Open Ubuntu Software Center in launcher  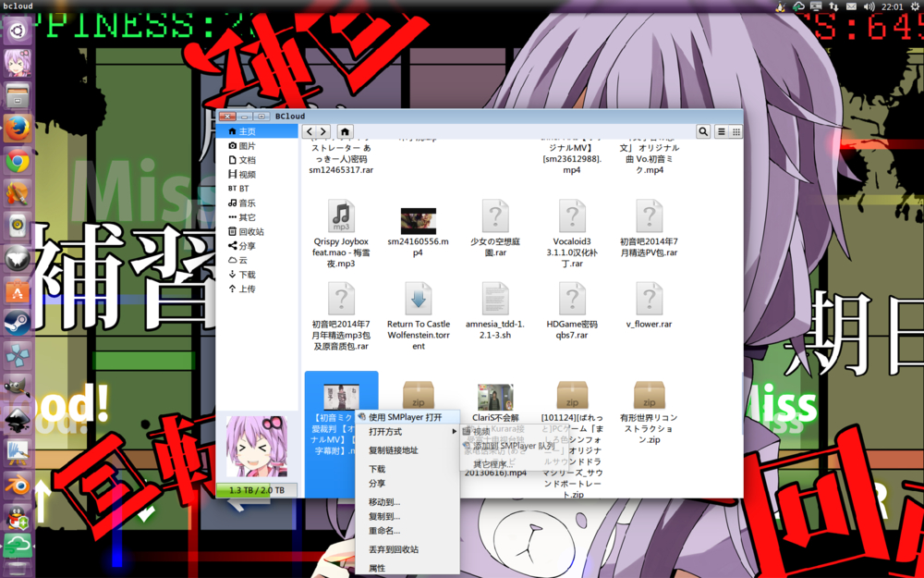17,290
